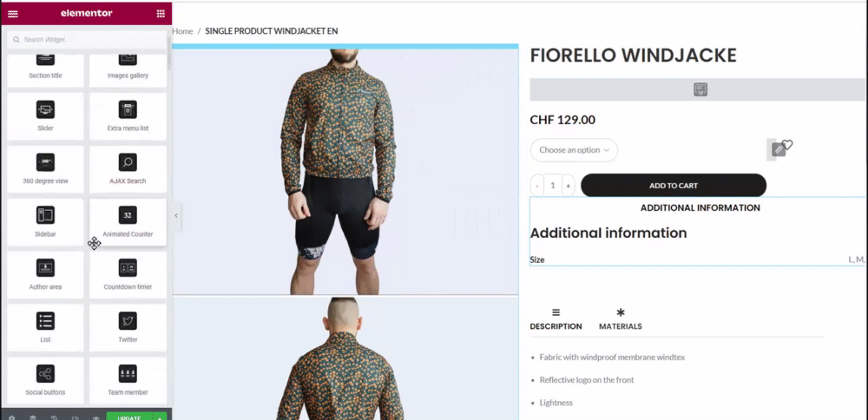The width and height of the screenshot is (868, 420).
Task: Select the 360 degree view widget
Action: coord(45,169)
